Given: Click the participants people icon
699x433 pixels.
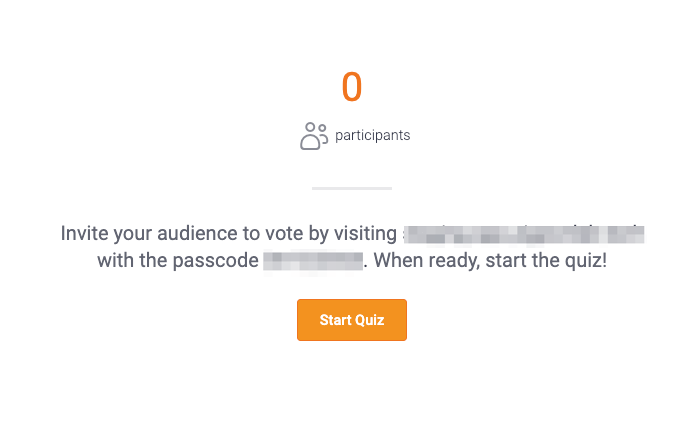Looking at the screenshot, I should click(314, 136).
